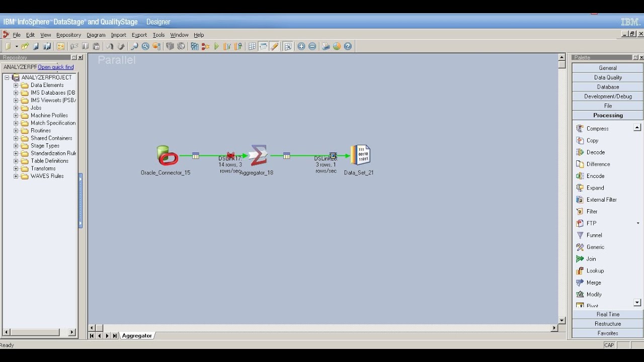Click the palette list scroll down arrow
The image size is (644, 362).
(637, 303)
